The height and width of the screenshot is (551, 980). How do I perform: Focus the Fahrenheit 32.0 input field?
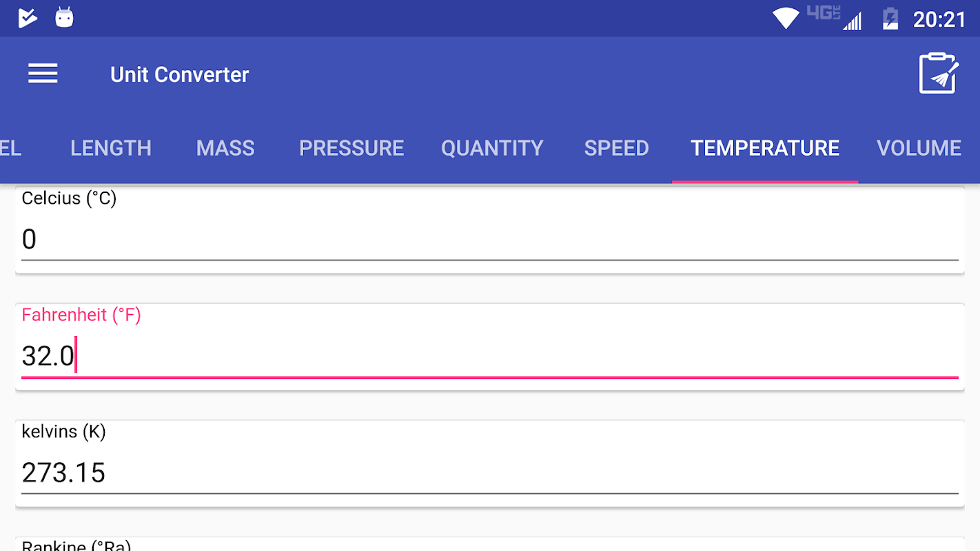(x=489, y=356)
